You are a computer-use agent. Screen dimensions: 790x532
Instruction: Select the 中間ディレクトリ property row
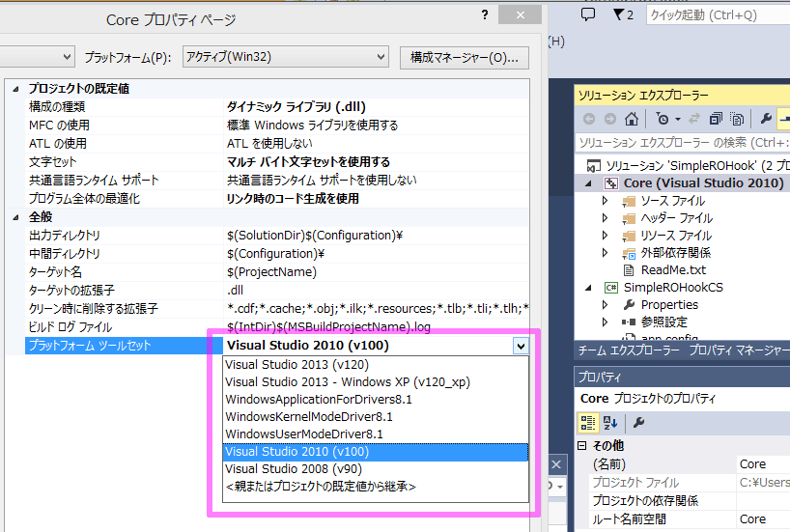(277, 254)
